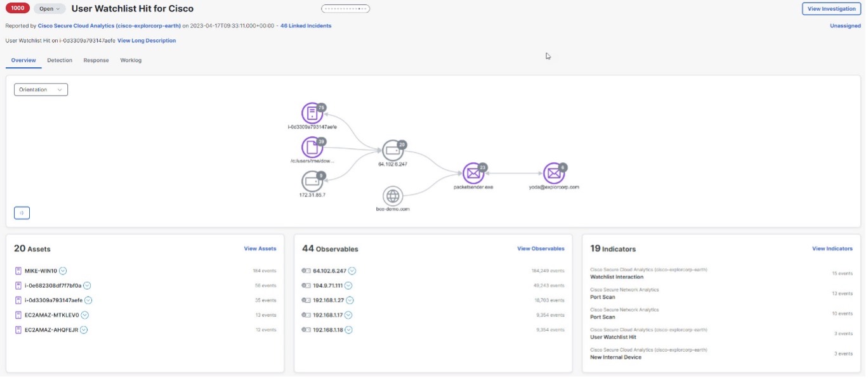This screenshot has height=379, width=868.
Task: Select the bce-demo.com domain node
Action: tap(393, 196)
